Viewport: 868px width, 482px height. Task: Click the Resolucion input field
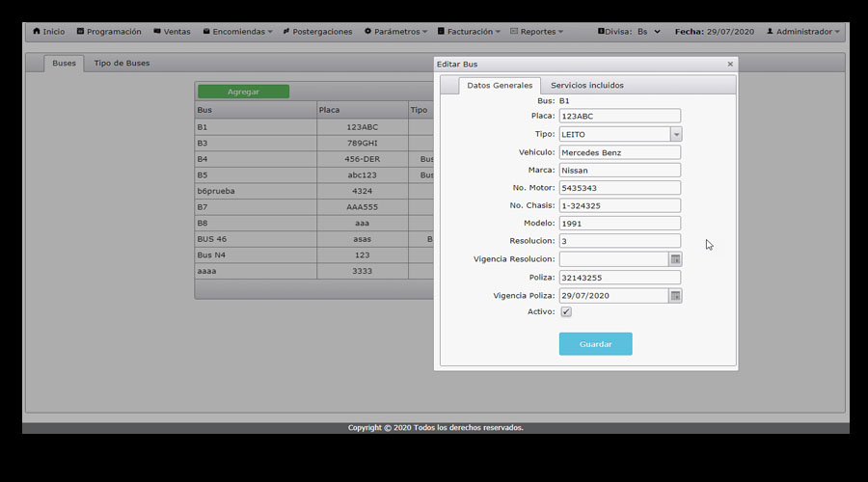(620, 241)
